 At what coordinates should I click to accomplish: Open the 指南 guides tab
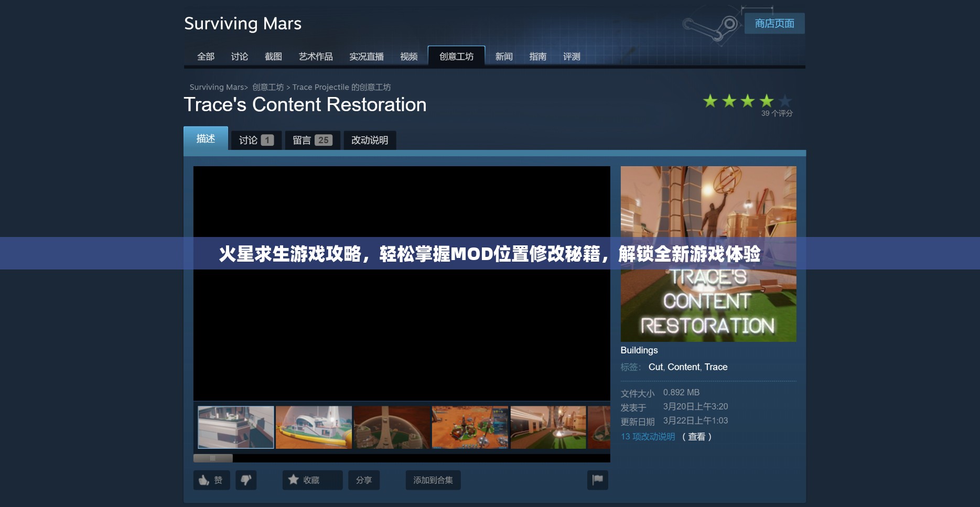pyautogui.click(x=538, y=57)
